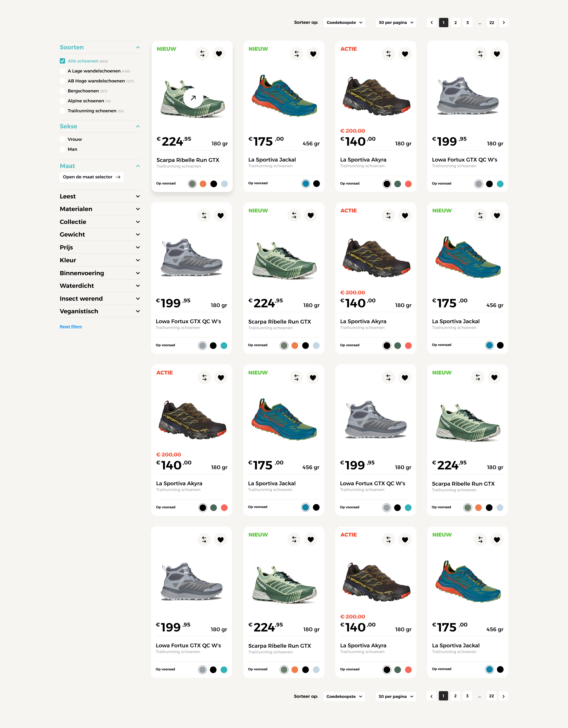568x728 pixels.
Task: Uncheck the Alle schoenen filter
Action: point(62,61)
